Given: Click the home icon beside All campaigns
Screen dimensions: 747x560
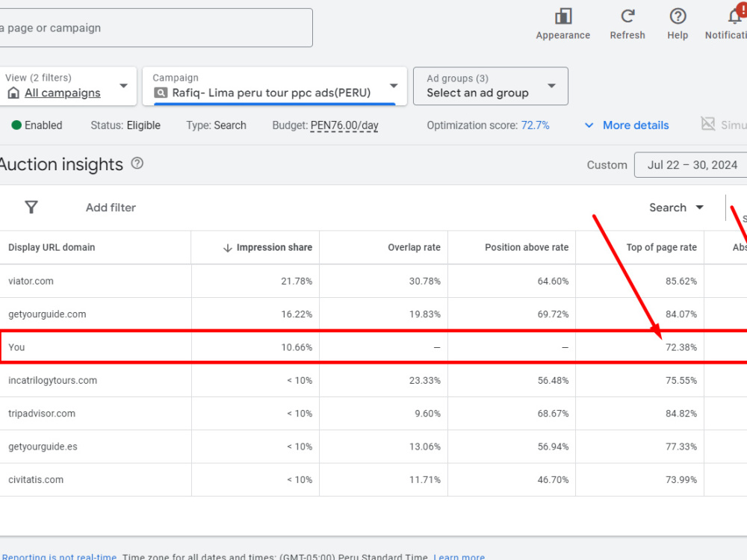Looking at the screenshot, I should tap(13, 93).
